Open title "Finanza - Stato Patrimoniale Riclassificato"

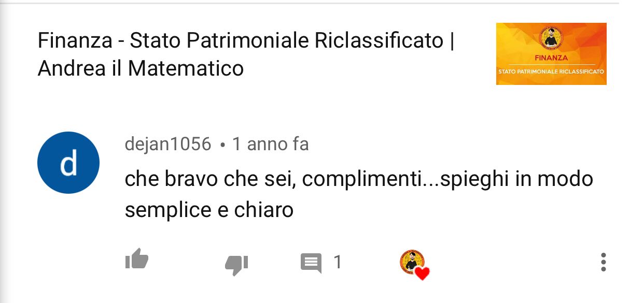tap(241, 40)
